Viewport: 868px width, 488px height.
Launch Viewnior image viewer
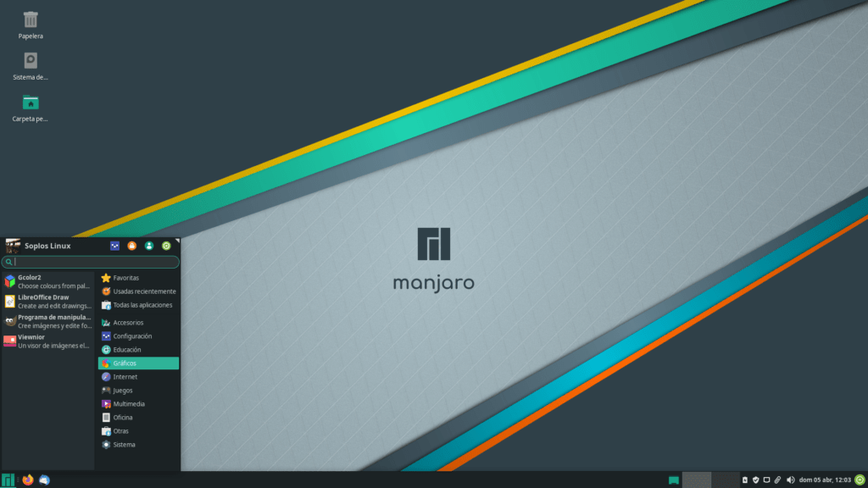point(47,341)
